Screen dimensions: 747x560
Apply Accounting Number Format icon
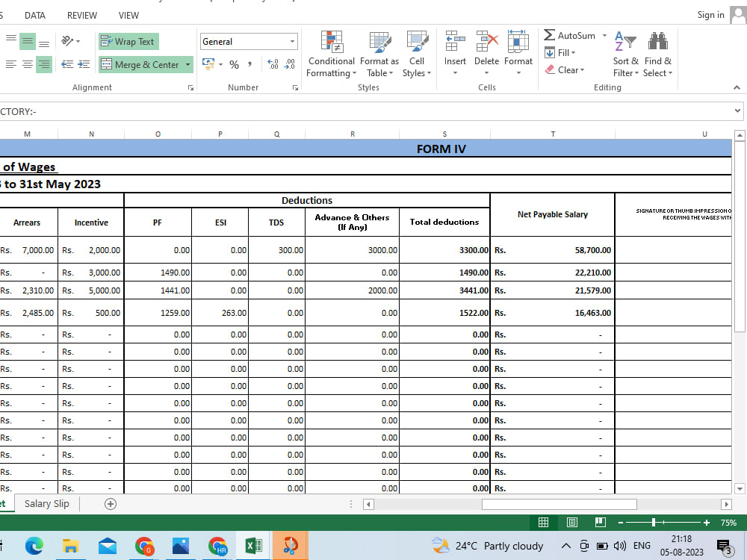208,64
